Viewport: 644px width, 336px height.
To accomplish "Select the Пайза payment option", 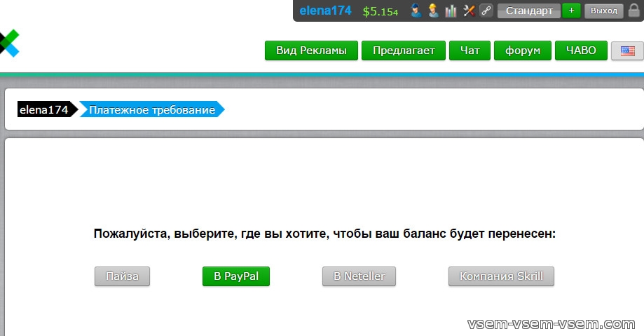I will click(x=122, y=276).
